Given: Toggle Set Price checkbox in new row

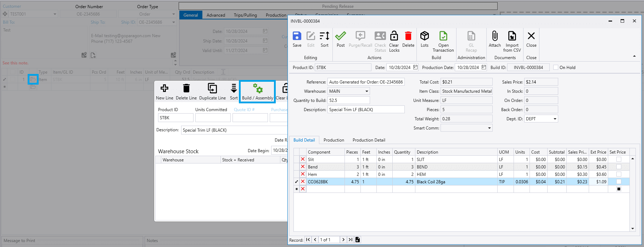Looking at the screenshot, I should click(619, 189).
